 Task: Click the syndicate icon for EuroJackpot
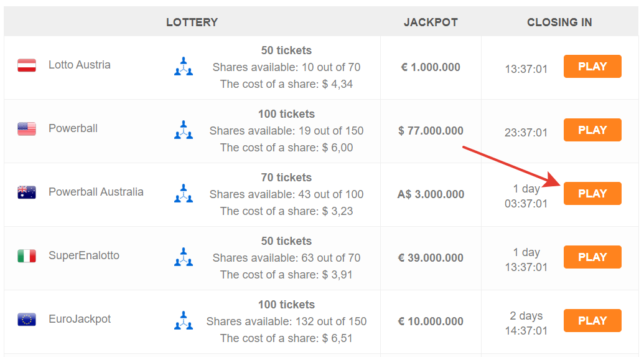184,320
